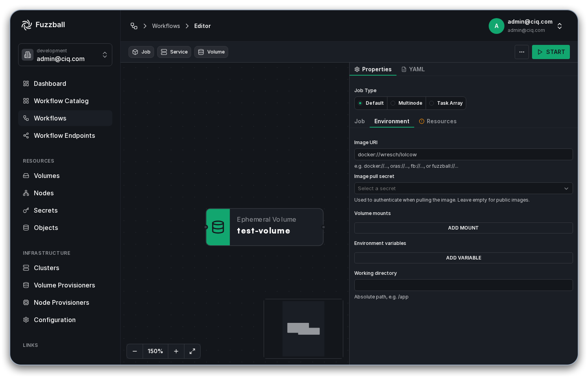Click ADD VARIABLE button
Screen dimensions: 588x378
coord(463,258)
